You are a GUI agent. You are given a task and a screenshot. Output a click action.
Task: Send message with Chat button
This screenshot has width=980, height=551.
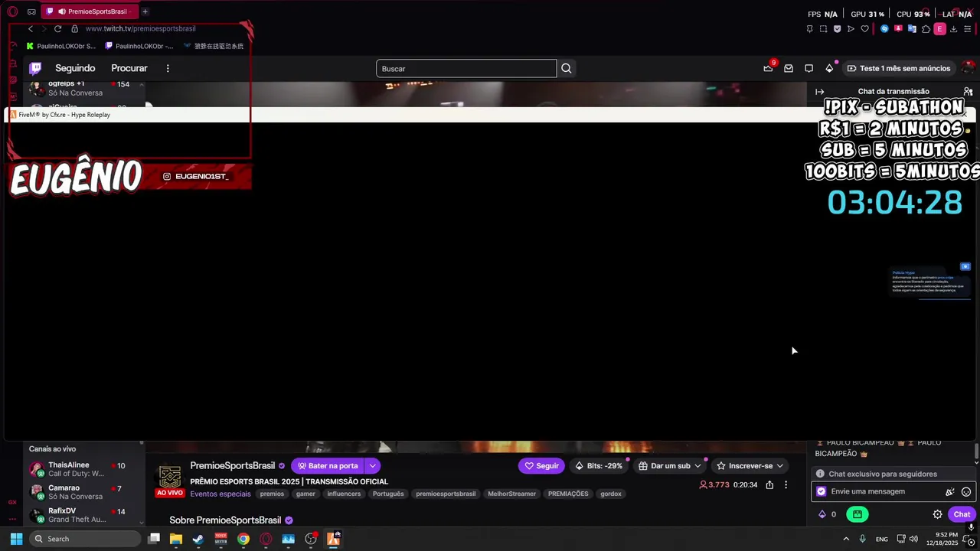pyautogui.click(x=962, y=514)
